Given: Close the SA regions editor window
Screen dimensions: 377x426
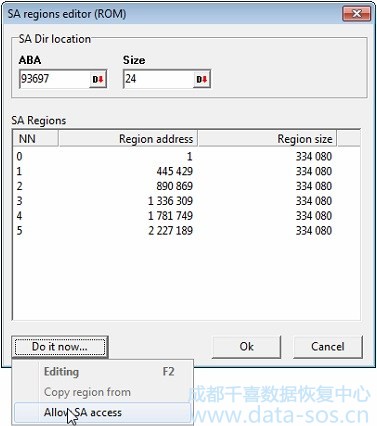Looking at the screenshot, I should click(356, 14).
